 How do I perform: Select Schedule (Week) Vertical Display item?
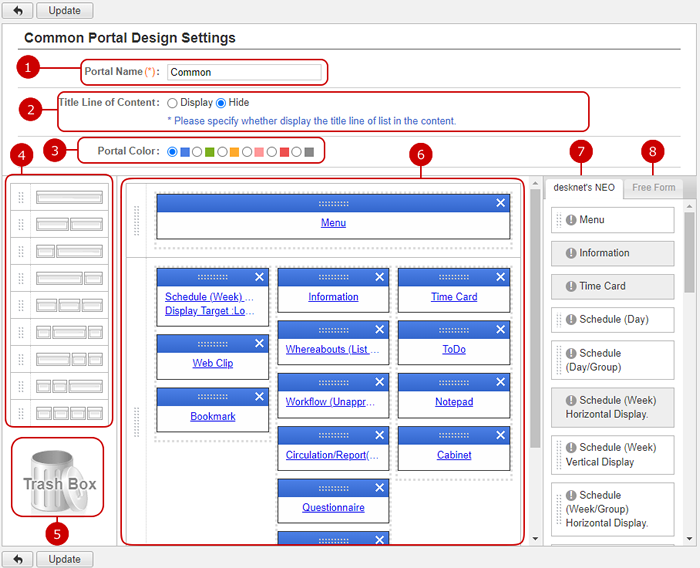612,455
